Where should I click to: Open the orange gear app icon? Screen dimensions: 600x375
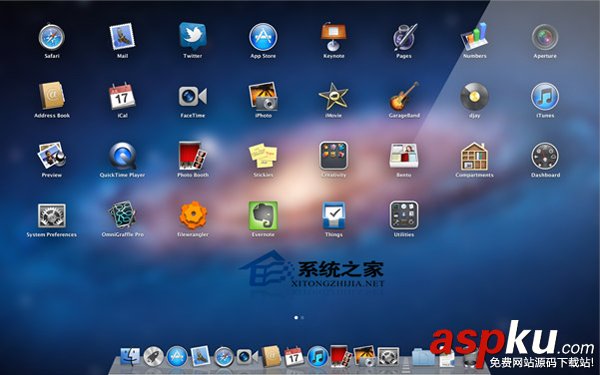point(193,215)
